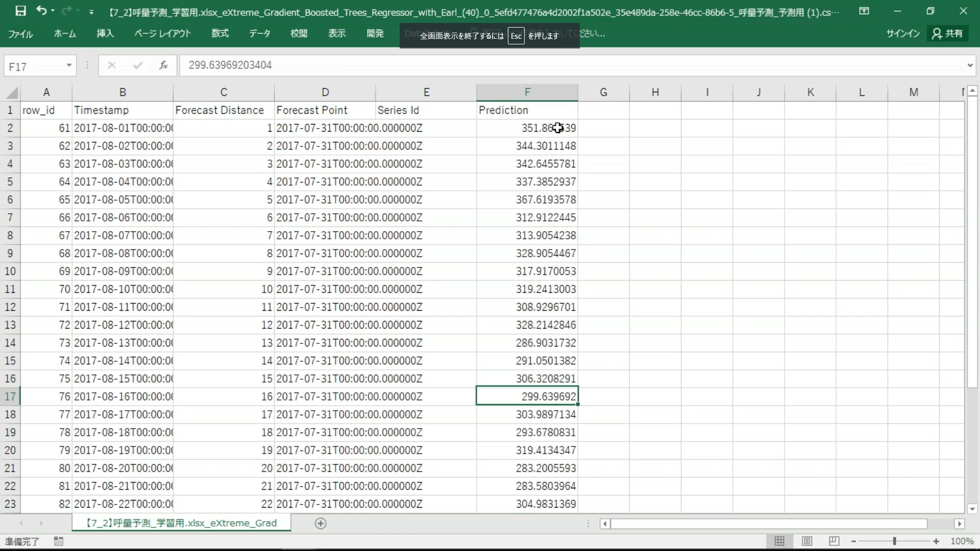Click the zoom slider handle

pos(894,541)
